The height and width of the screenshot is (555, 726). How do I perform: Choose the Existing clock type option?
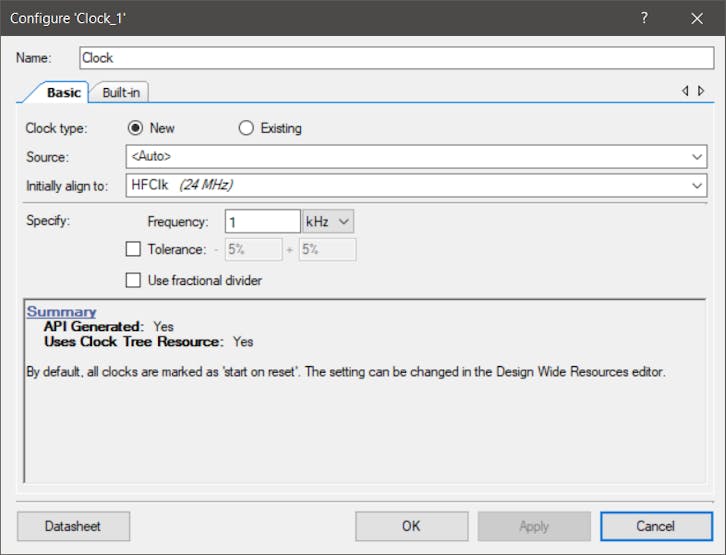246,128
